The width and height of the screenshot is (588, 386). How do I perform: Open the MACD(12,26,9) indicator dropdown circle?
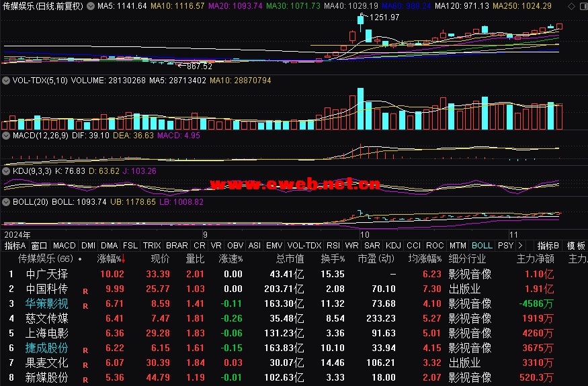6,136
